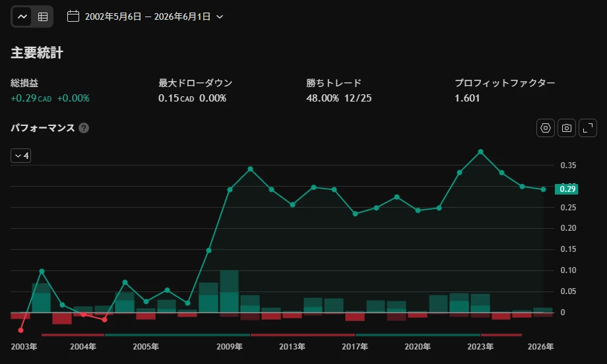Take a chart snapshot with camera icon
This screenshot has width=607, height=364.
coord(566,128)
